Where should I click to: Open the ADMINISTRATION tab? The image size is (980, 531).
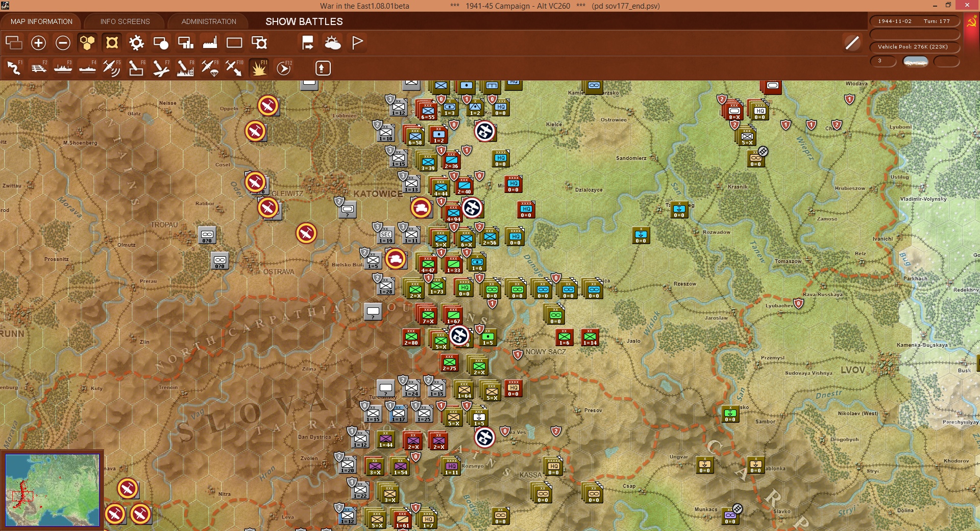(x=209, y=21)
